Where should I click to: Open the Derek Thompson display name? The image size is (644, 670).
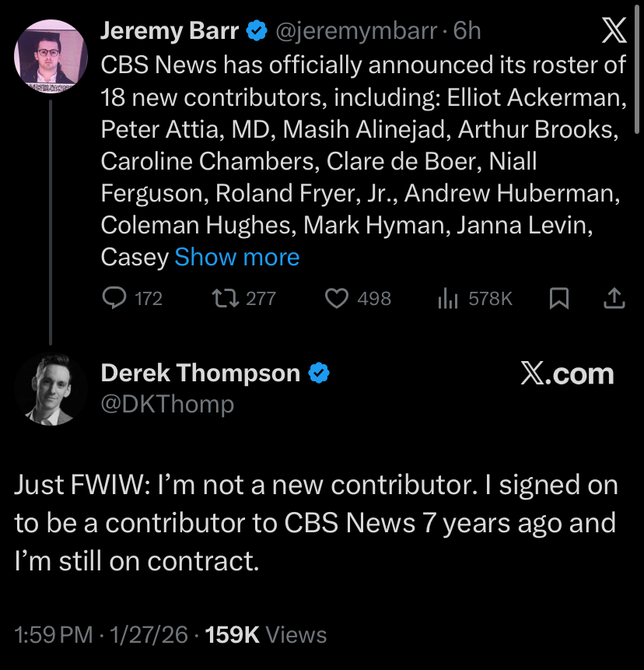(x=200, y=374)
